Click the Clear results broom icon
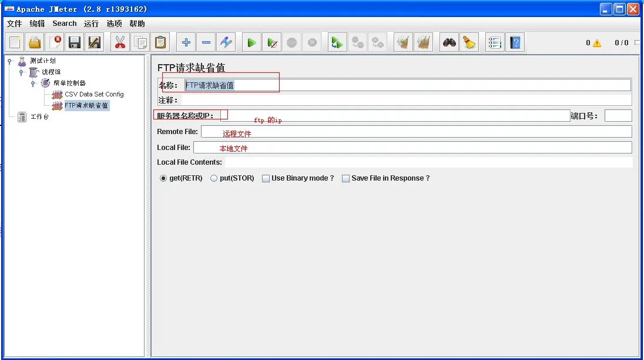The width and height of the screenshot is (644, 360). (403, 42)
